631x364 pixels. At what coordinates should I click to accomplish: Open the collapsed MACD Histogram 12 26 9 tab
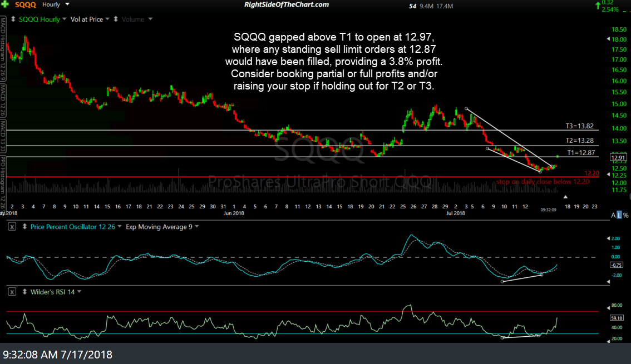[3, 48]
